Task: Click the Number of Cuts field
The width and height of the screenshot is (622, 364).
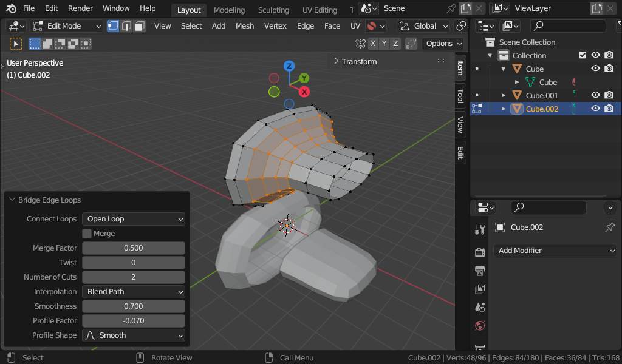Action: point(133,277)
